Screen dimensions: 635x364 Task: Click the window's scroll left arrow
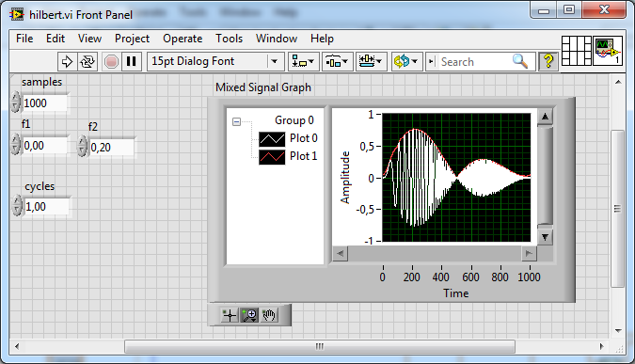coord(17,346)
